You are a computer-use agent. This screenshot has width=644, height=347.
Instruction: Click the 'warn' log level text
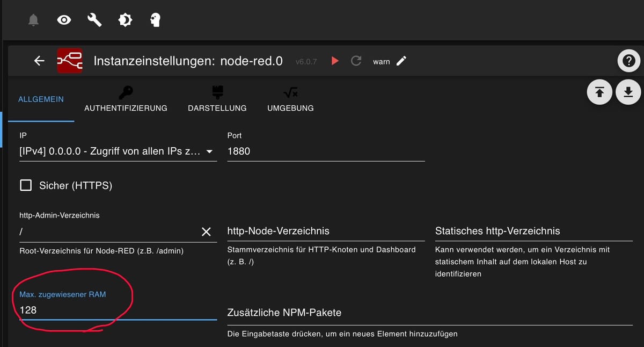[382, 62]
